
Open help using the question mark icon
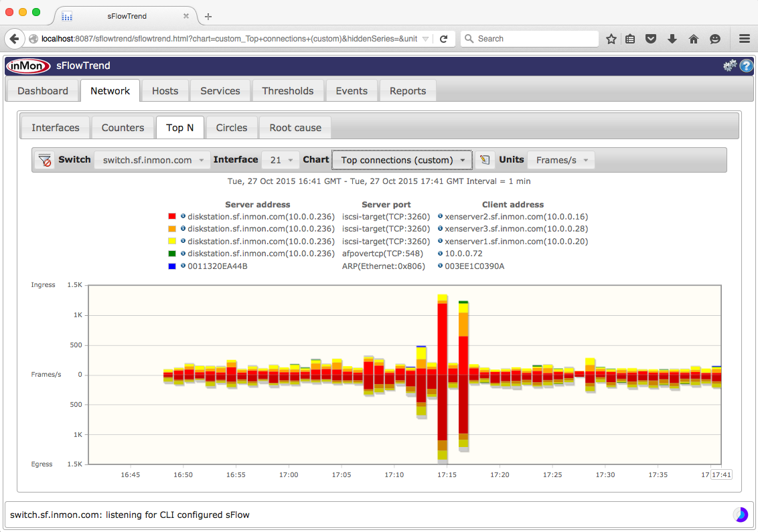pyautogui.click(x=746, y=66)
